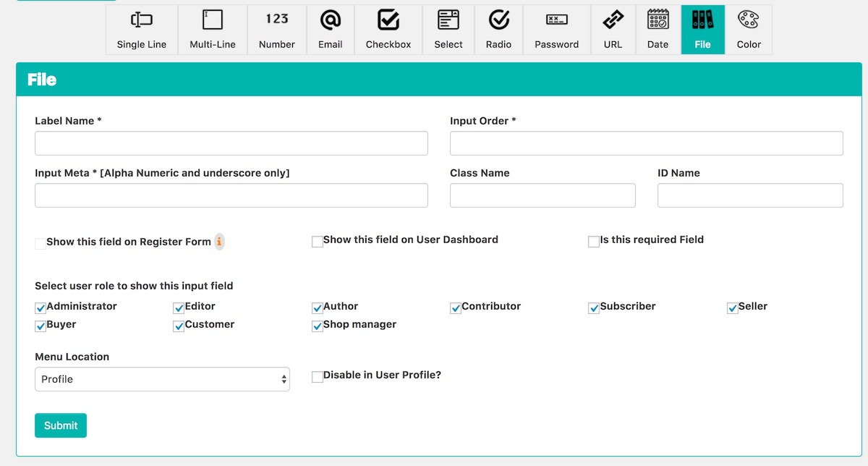The width and height of the screenshot is (868, 466).
Task: Tick the Is this required Field checkbox
Action: 594,242
